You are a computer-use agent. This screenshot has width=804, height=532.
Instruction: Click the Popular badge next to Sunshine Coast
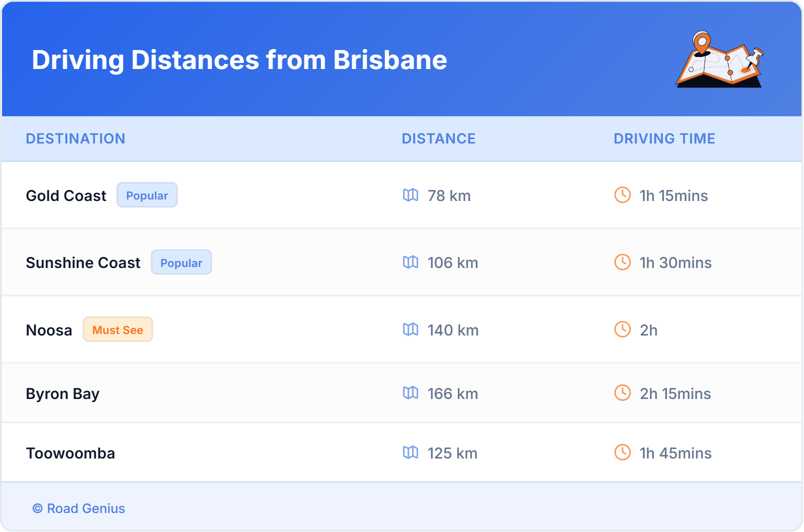(x=181, y=262)
